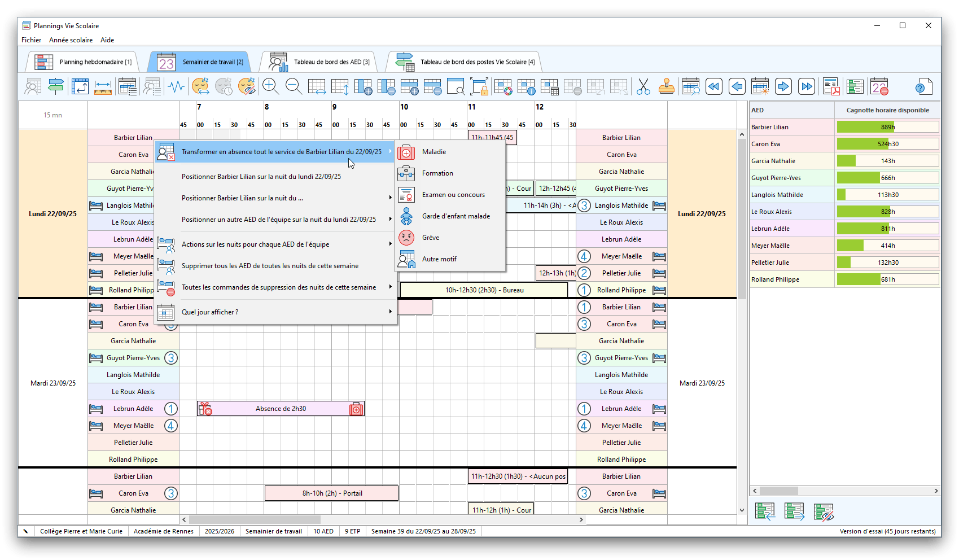The height and width of the screenshot is (560, 959).
Task: Open the PDF export icon
Action: pos(831,87)
